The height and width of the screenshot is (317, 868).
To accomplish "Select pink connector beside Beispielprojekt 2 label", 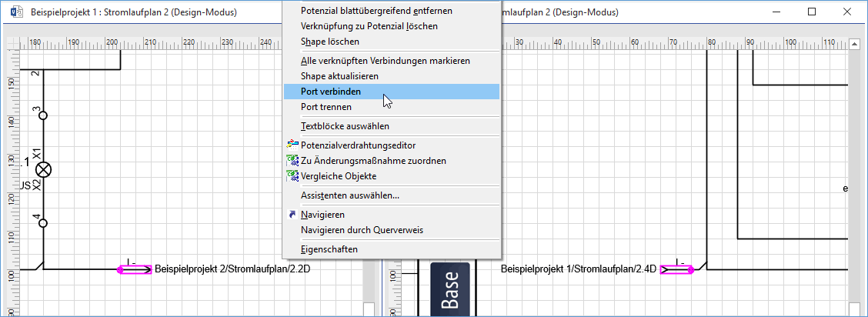I will click(x=135, y=269).
